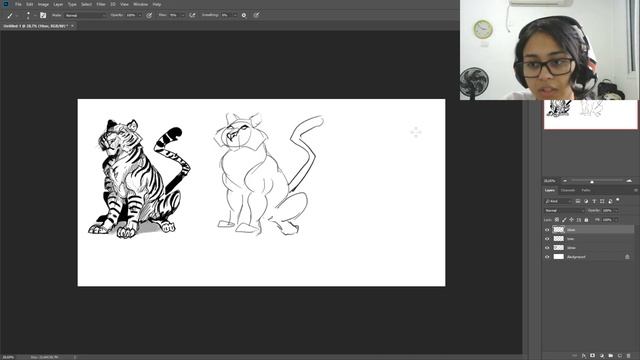
Task: Filter layers by shape layers icon
Action: 602,201
